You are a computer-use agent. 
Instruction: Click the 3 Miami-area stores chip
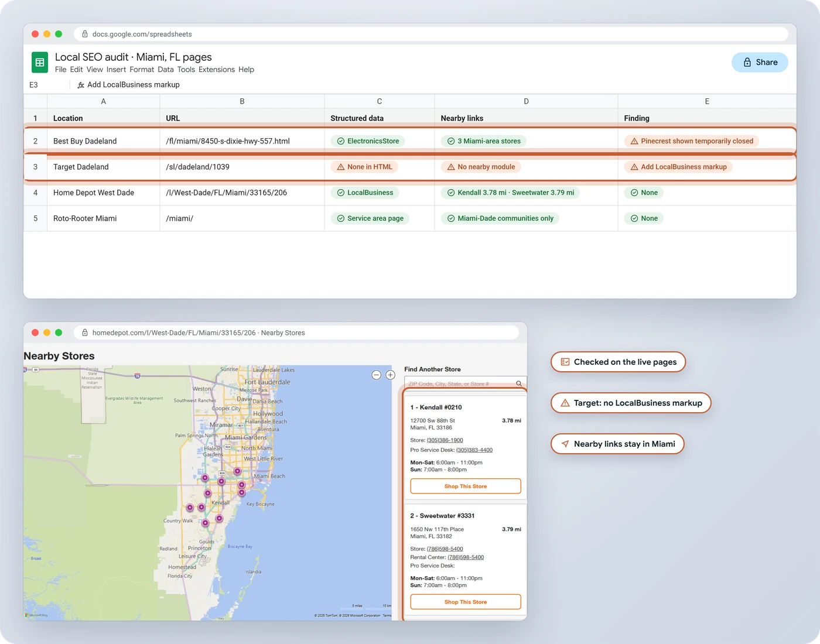tap(484, 141)
